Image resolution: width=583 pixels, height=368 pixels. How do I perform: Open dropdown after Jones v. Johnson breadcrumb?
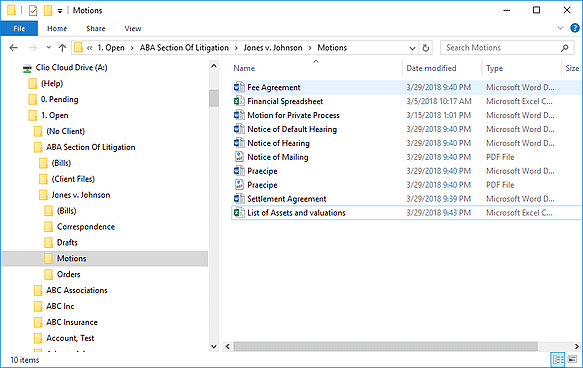click(x=309, y=48)
